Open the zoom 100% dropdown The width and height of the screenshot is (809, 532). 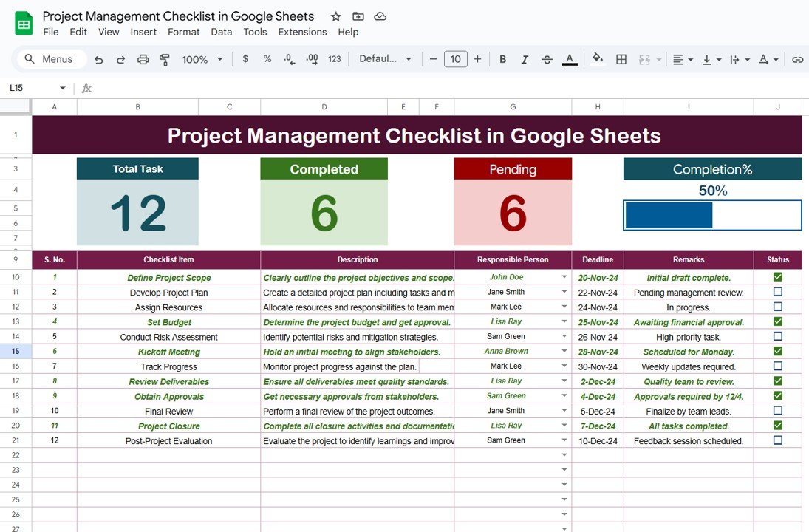click(202, 59)
